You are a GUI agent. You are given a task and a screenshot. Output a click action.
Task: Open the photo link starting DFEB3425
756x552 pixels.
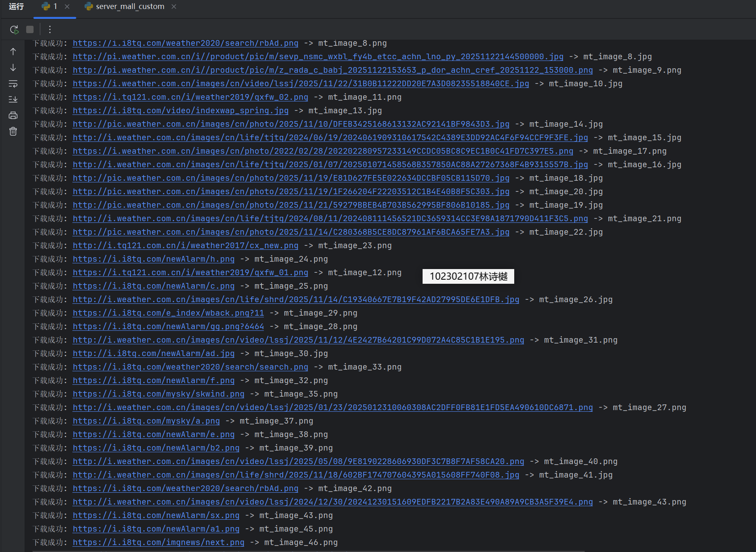291,124
